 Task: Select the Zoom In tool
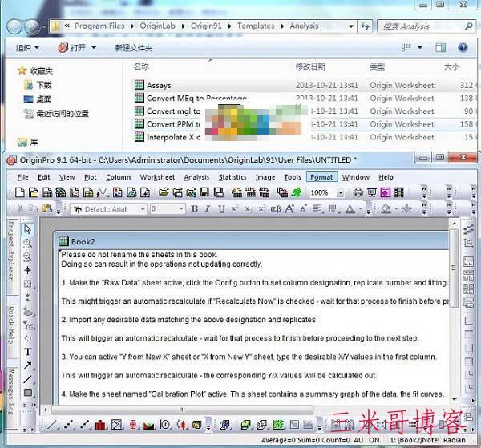(27, 243)
